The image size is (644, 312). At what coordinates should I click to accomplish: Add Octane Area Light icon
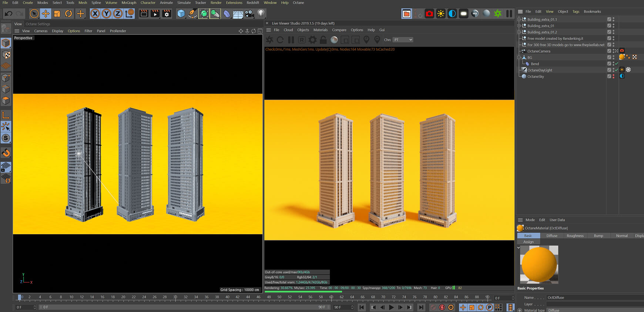[x=463, y=14]
